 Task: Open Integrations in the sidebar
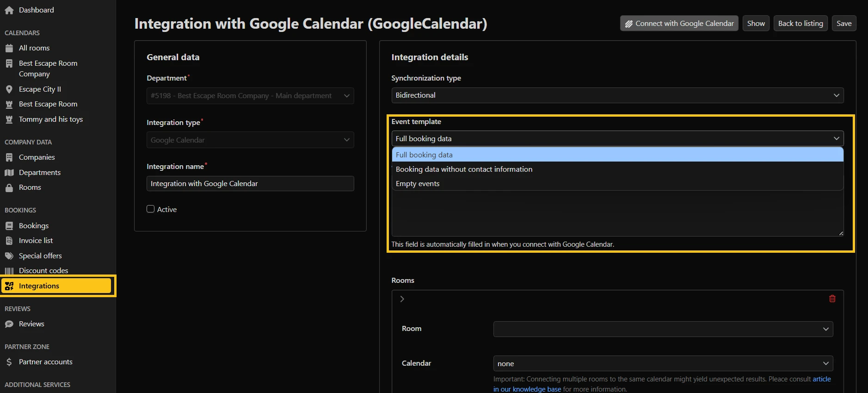(x=39, y=286)
